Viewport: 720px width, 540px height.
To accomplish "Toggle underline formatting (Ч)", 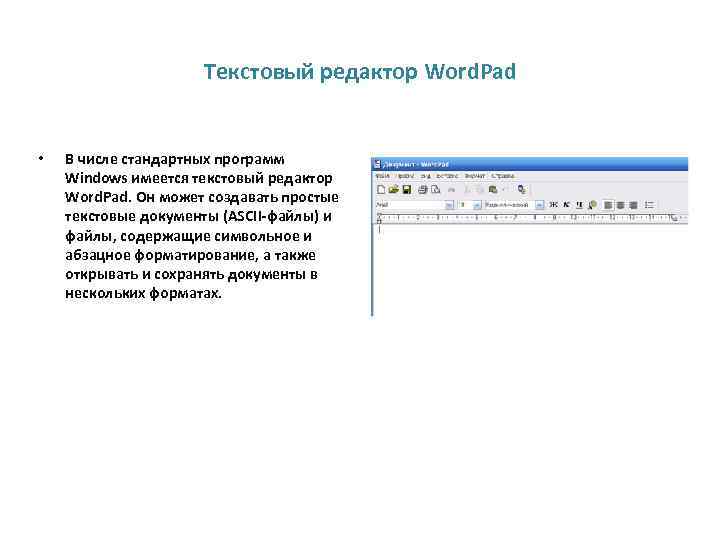I will pos(579,204).
